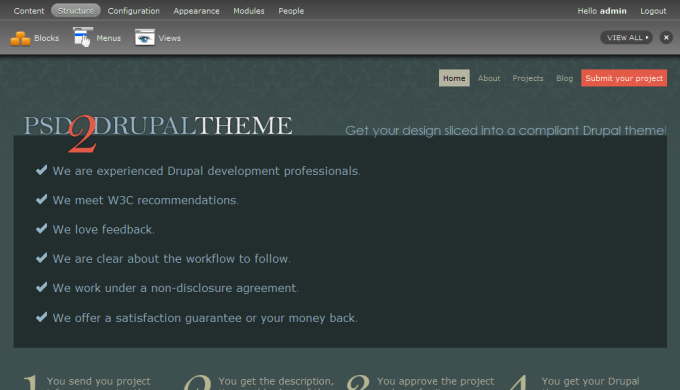This screenshot has width=680, height=390.
Task: Go to the Home navigation tab
Action: [454, 78]
